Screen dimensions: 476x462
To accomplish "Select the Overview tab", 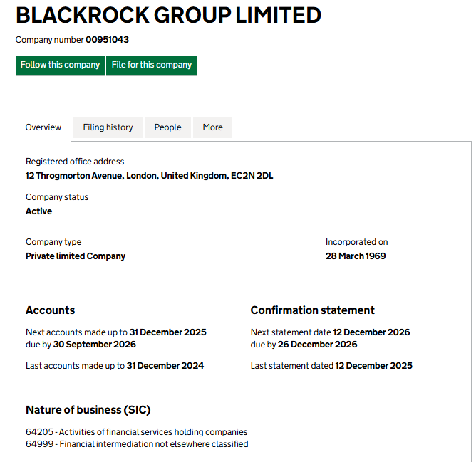I will 43,127.
